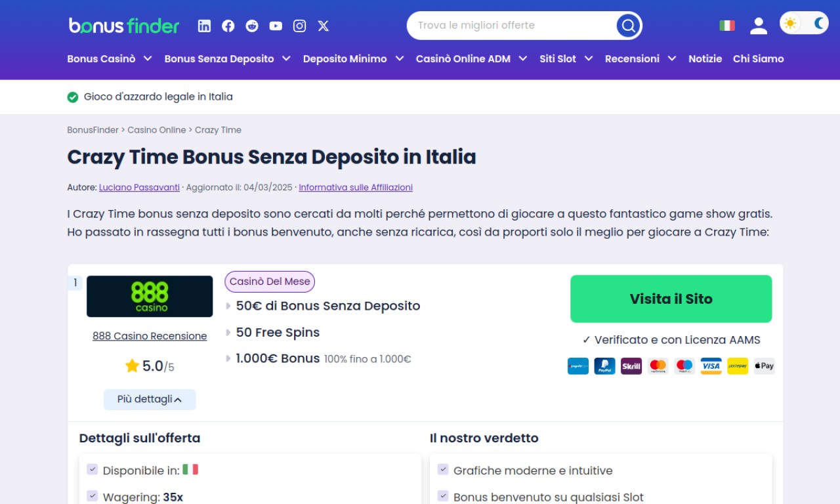Viewport: 840px width, 504px height.
Task: Click the search magnifier button
Action: [x=628, y=26]
